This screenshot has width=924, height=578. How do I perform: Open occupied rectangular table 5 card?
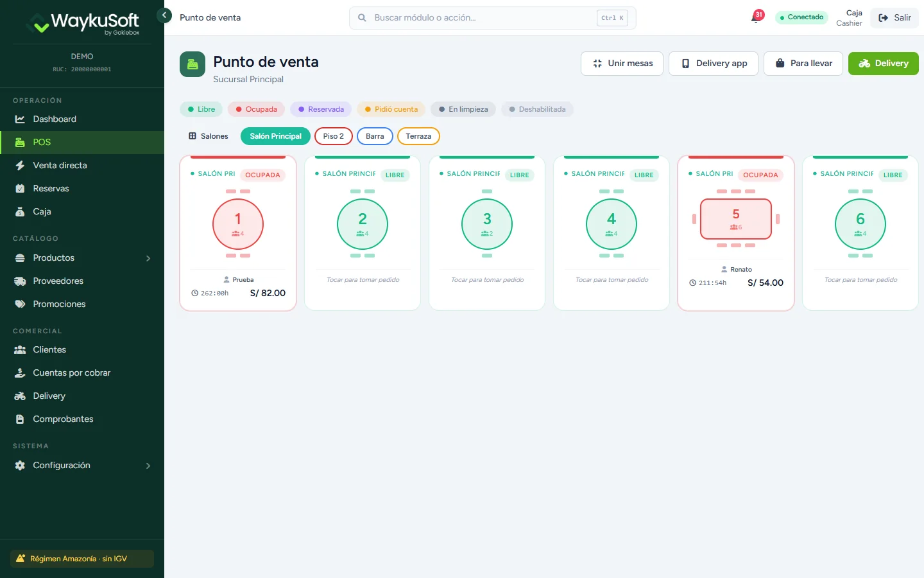coord(736,233)
